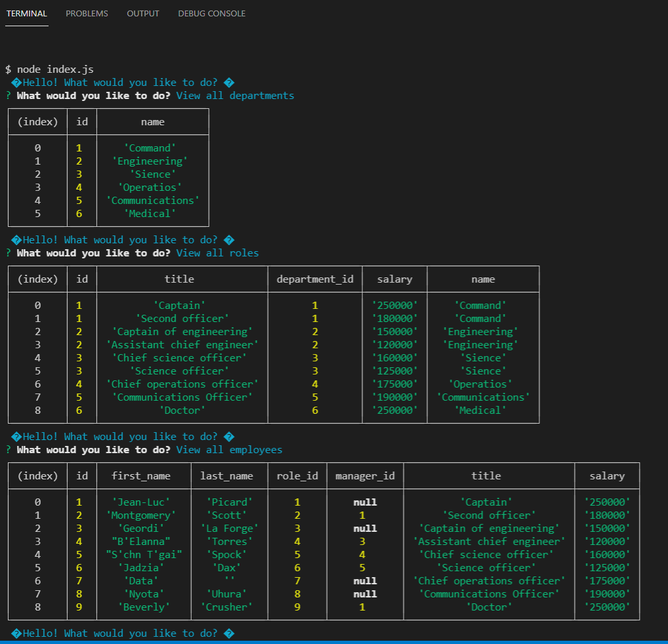The height and width of the screenshot is (644, 668).
Task: Click the 'Crusher' last name cell
Action: (226, 607)
